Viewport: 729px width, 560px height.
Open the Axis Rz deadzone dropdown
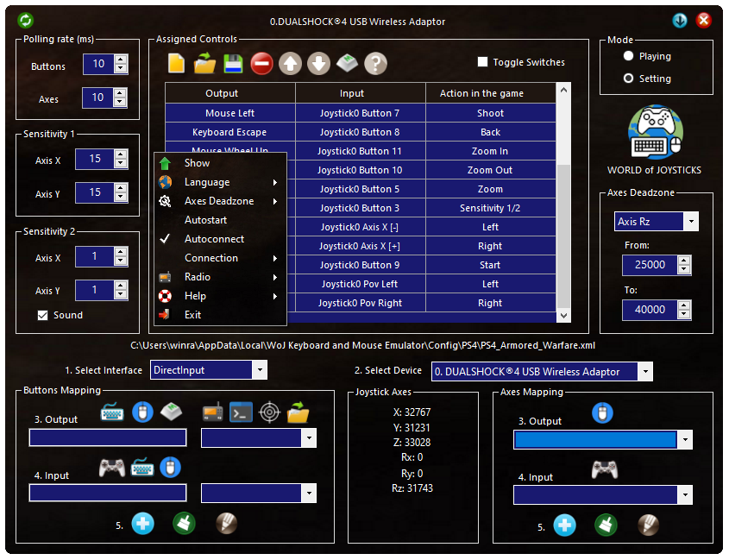[x=691, y=222]
